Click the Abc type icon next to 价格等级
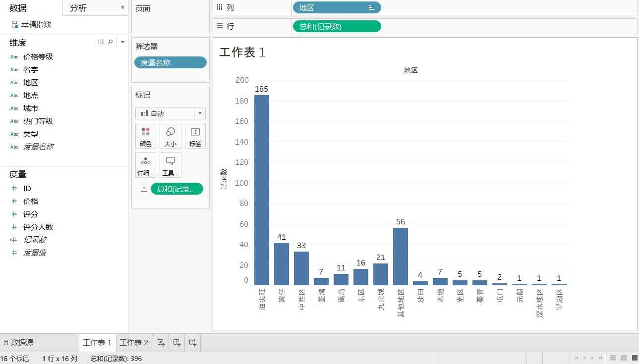This screenshot has height=364, width=639. [14, 56]
